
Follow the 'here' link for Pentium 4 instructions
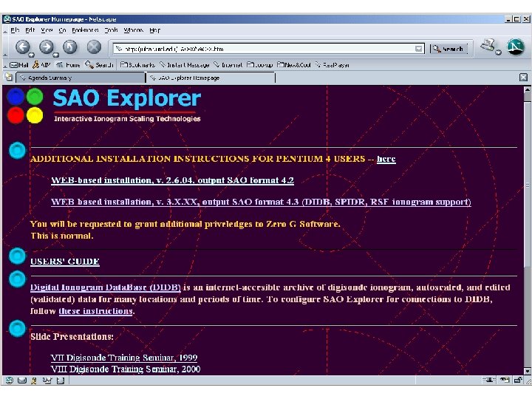(x=386, y=159)
